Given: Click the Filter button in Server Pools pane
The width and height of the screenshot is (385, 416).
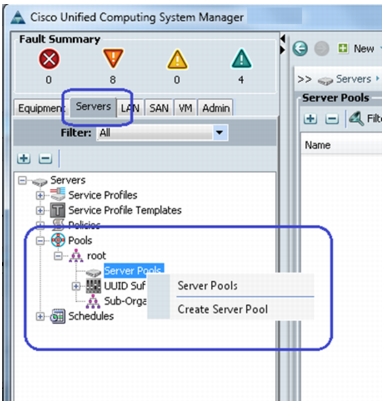Looking at the screenshot, I should [x=365, y=118].
